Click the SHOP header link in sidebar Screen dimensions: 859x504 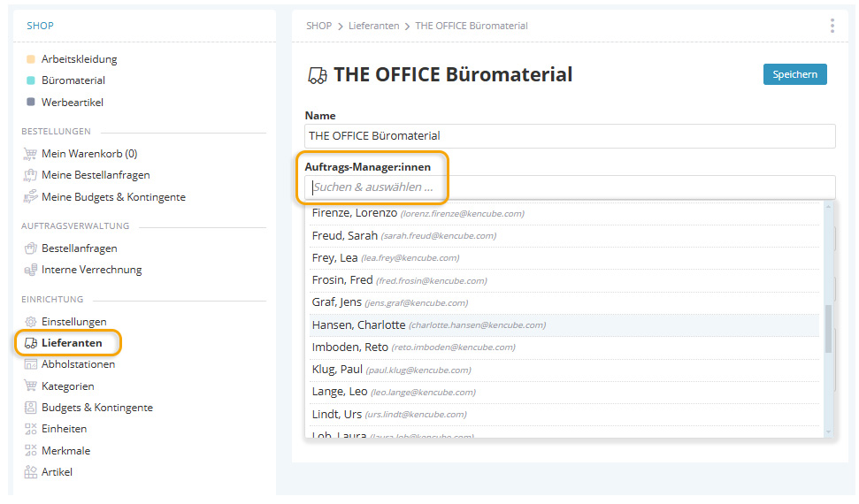click(x=40, y=26)
